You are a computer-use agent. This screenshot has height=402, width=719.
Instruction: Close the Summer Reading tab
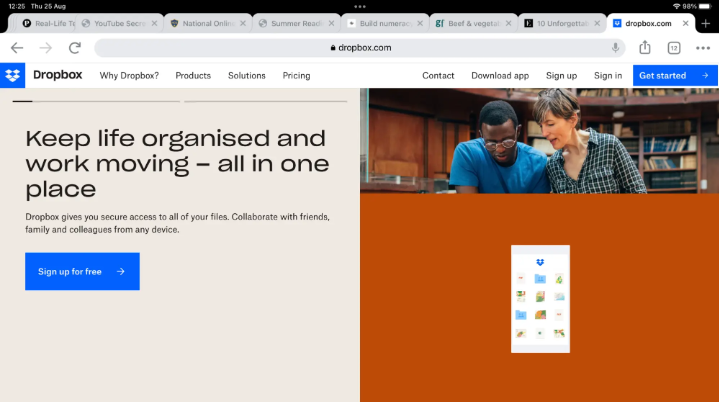(x=331, y=23)
